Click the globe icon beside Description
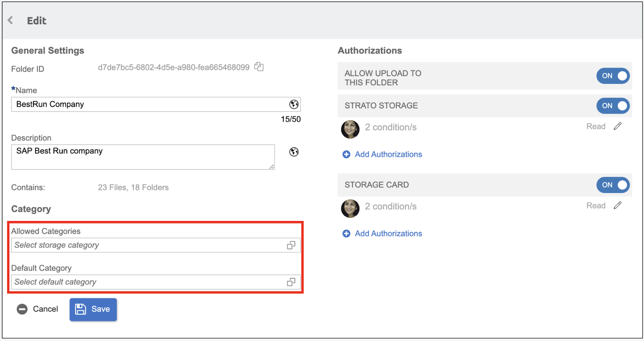644x341 pixels. pos(294,152)
